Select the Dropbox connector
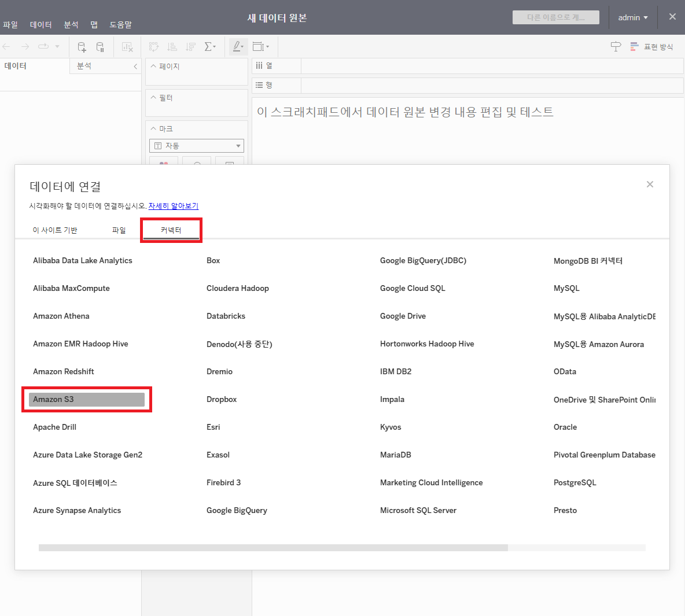 [x=222, y=399]
